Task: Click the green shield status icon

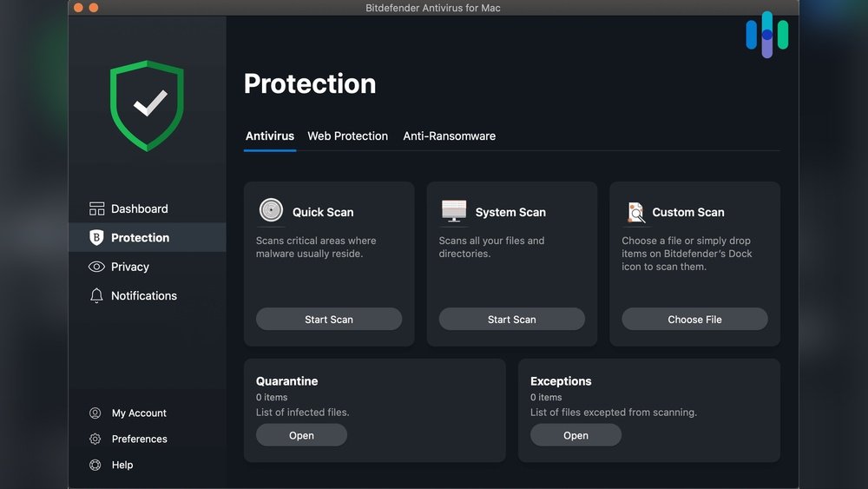Action: pos(147,106)
